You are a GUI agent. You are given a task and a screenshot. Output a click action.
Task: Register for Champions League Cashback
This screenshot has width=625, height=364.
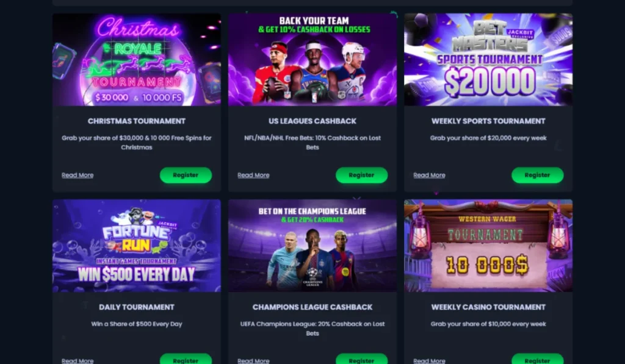[x=361, y=359]
